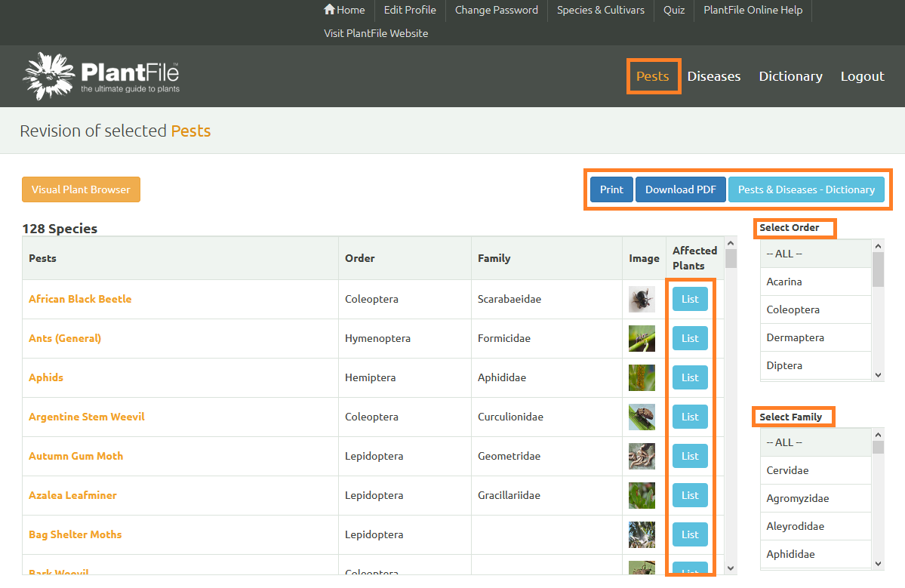The width and height of the screenshot is (905, 588).
Task: Select Acarina from the Select Order list
Action: point(784,282)
